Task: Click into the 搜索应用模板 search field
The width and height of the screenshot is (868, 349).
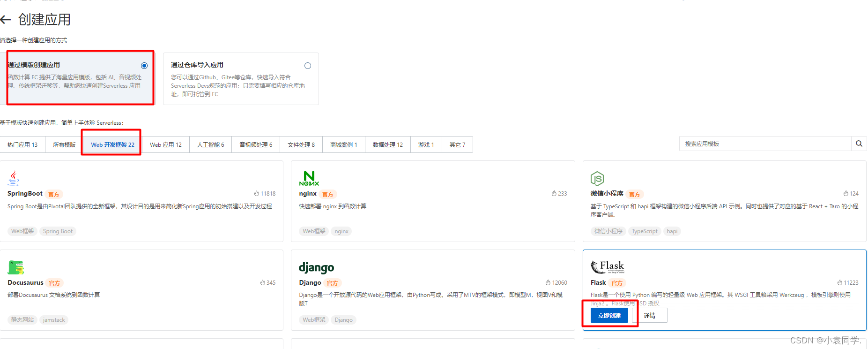Action: point(765,144)
